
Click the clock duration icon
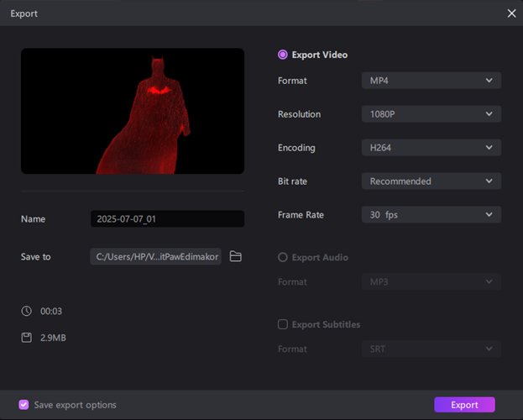point(26,311)
